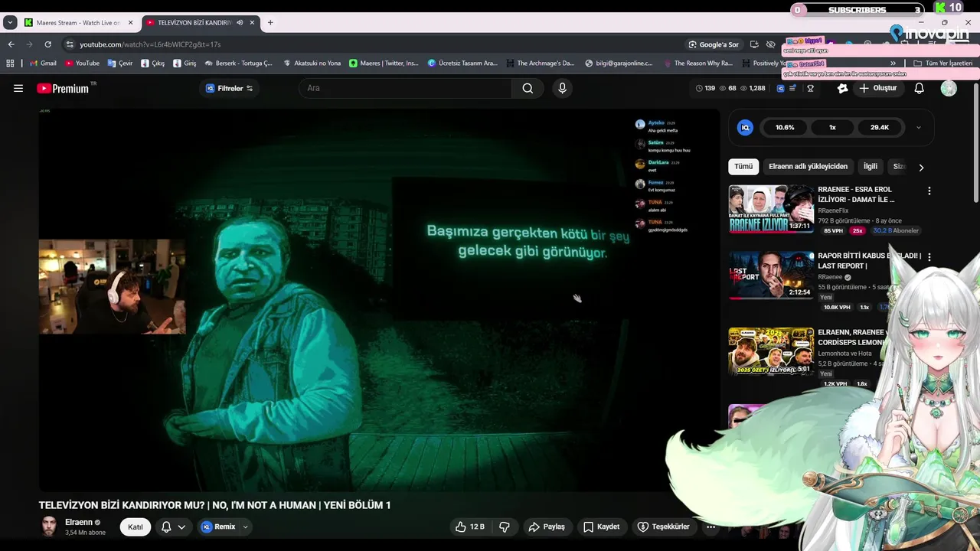This screenshot has height=551, width=980.
Task: Open the YouTube hamburger guide menu
Action: click(x=18, y=88)
